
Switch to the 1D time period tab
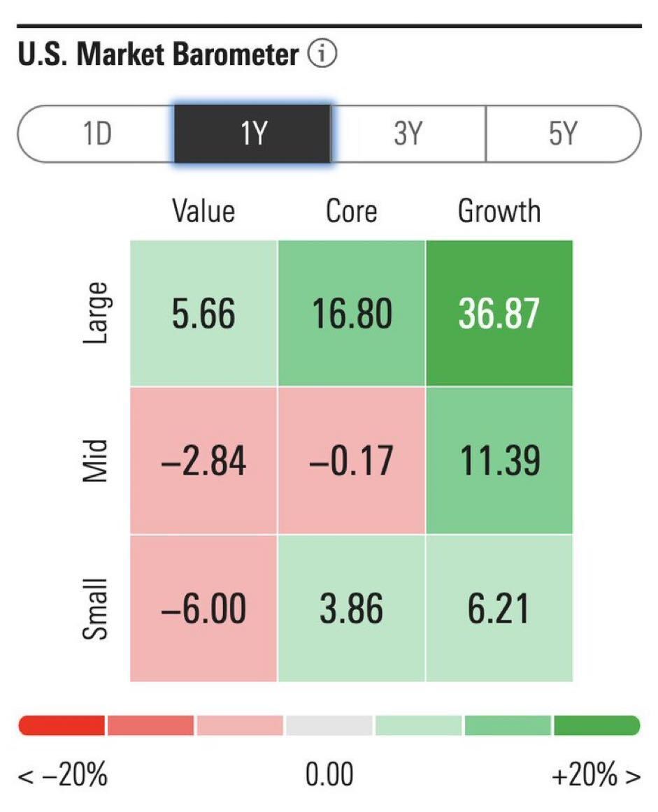pos(96,133)
